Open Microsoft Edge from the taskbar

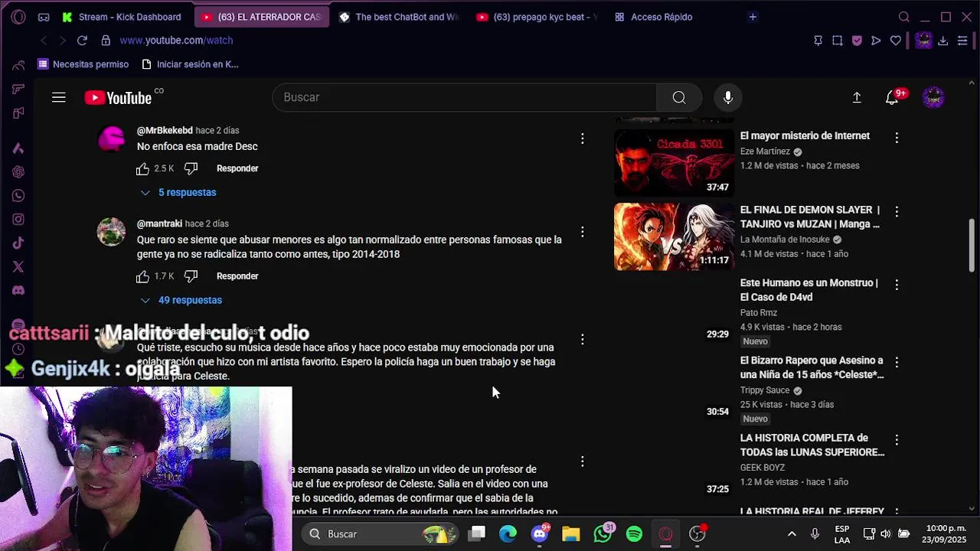(508, 533)
